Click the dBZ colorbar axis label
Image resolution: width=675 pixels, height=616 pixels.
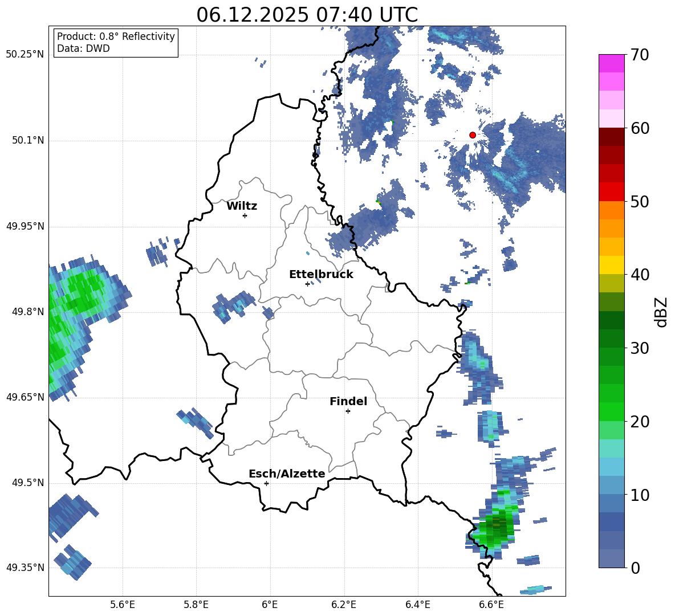[x=661, y=312]
